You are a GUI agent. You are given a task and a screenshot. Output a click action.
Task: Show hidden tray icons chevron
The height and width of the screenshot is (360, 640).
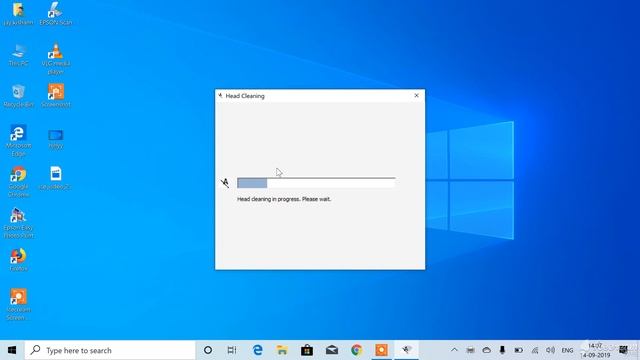(454, 350)
